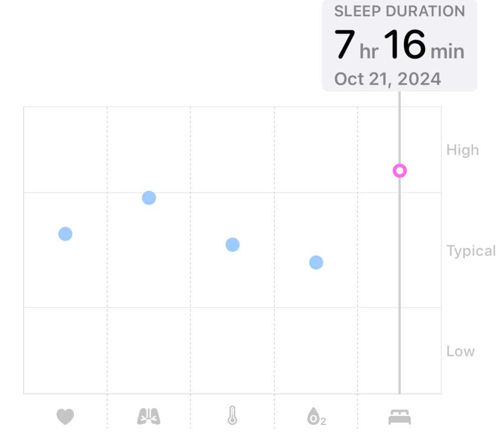
Task: Tap the thermometer wrist temperature icon
Action: [x=232, y=417]
